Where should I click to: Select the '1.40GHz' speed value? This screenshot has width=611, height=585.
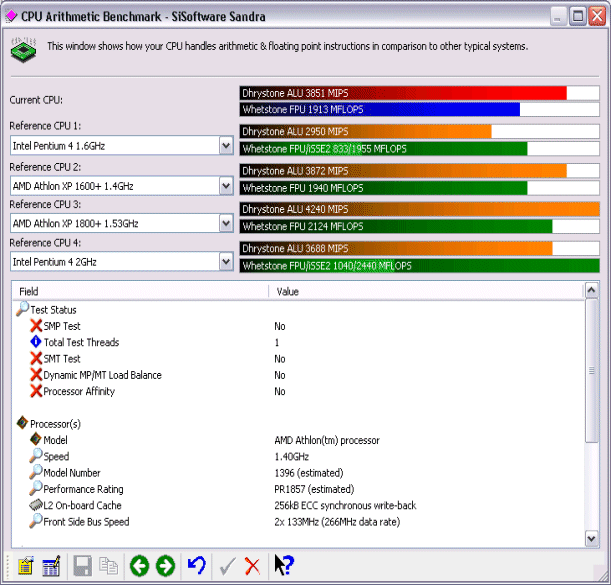[x=291, y=456]
